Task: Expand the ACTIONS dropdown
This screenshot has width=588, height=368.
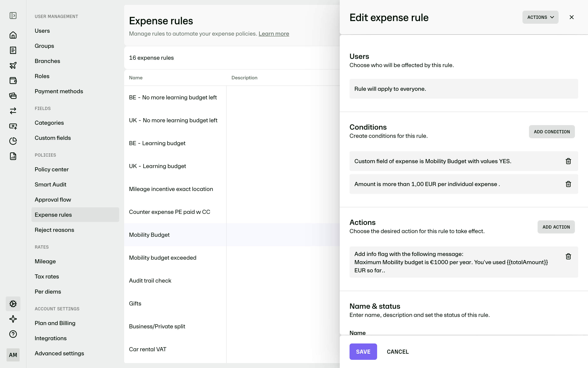Action: [x=540, y=17]
